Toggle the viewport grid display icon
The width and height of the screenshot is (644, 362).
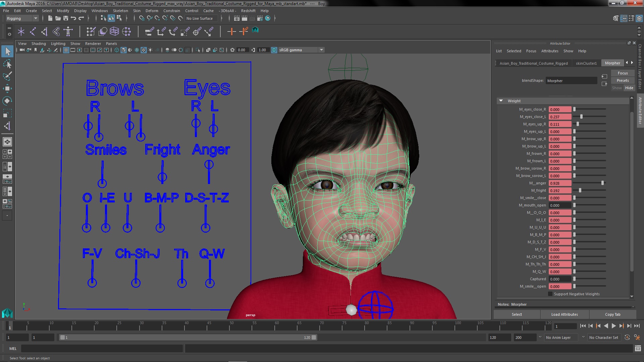(x=66, y=50)
